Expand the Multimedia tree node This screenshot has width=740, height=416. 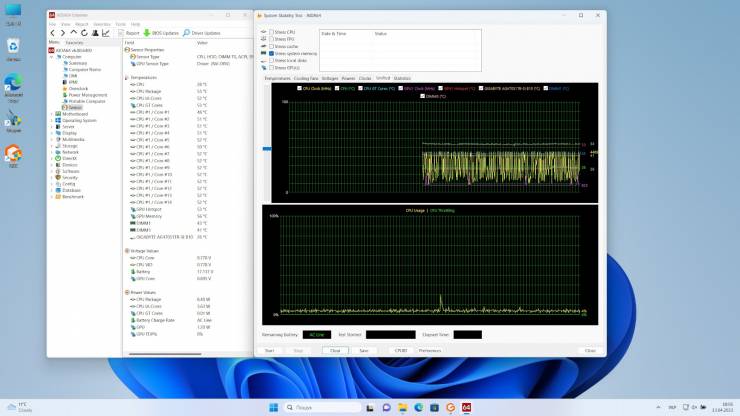point(52,139)
